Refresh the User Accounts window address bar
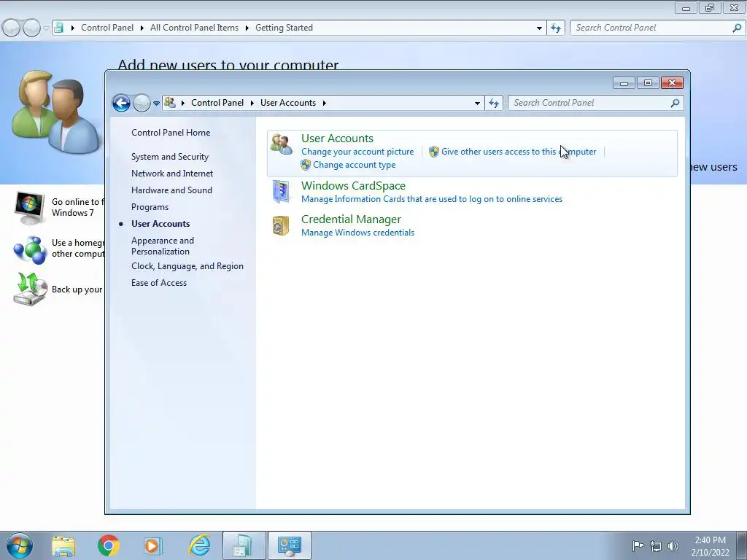This screenshot has width=747, height=560. click(494, 103)
